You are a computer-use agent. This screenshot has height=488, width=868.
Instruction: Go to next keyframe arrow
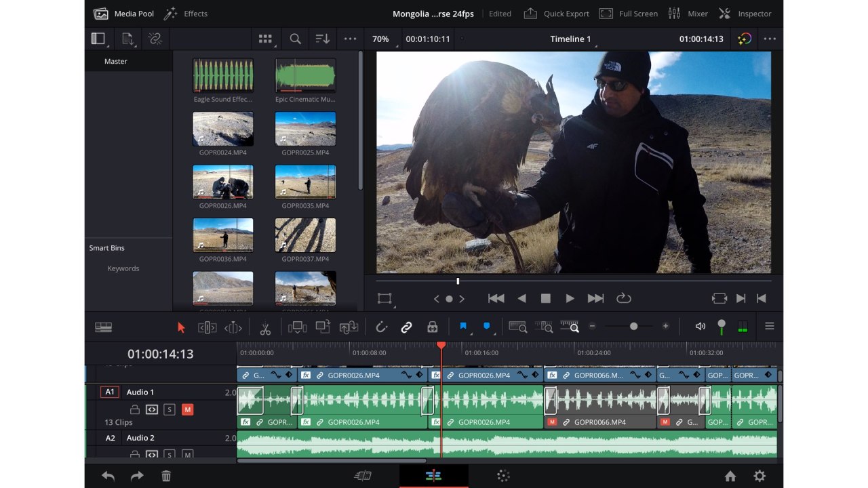pyautogui.click(x=462, y=299)
